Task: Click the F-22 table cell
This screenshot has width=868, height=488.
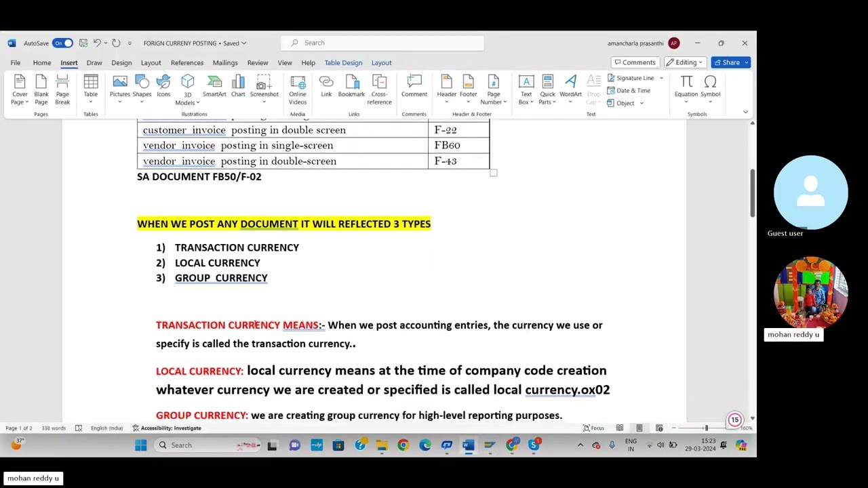Action: (458, 129)
